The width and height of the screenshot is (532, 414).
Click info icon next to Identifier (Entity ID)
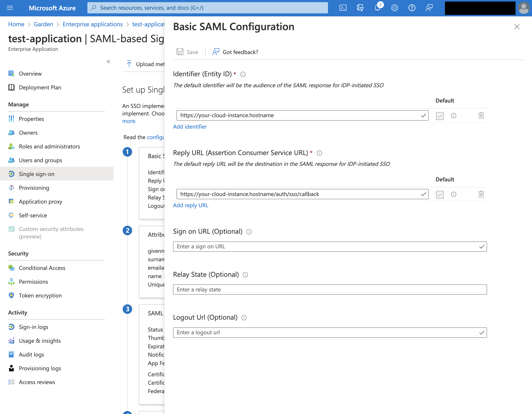pyautogui.click(x=243, y=74)
